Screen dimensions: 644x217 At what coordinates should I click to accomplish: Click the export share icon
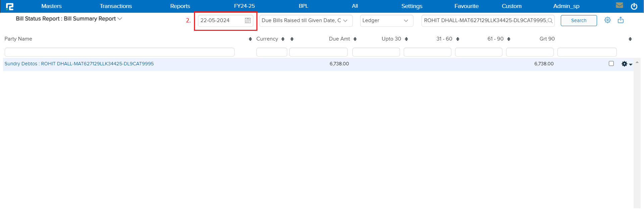click(621, 20)
